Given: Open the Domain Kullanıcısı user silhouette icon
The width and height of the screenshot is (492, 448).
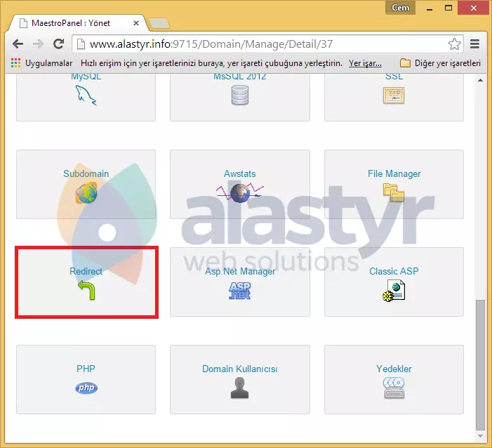Looking at the screenshot, I should click(240, 388).
